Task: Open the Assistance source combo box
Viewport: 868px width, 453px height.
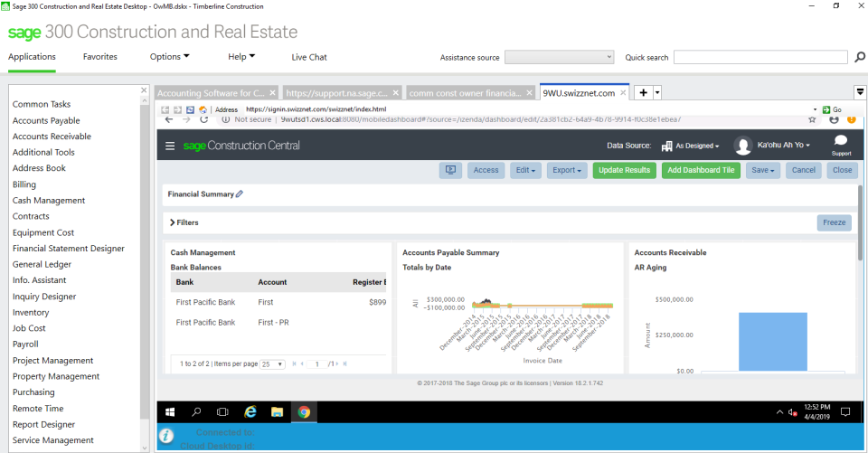Action: pos(559,57)
